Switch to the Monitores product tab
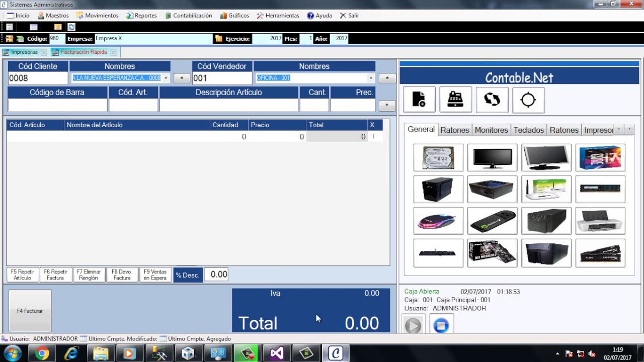The image size is (644, 362). pyautogui.click(x=491, y=130)
